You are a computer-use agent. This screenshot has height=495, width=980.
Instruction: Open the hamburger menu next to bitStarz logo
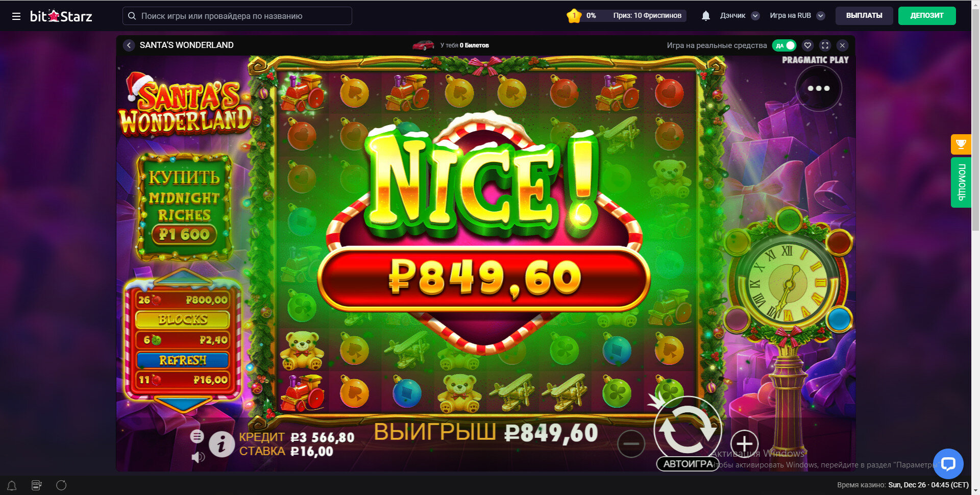(x=16, y=16)
